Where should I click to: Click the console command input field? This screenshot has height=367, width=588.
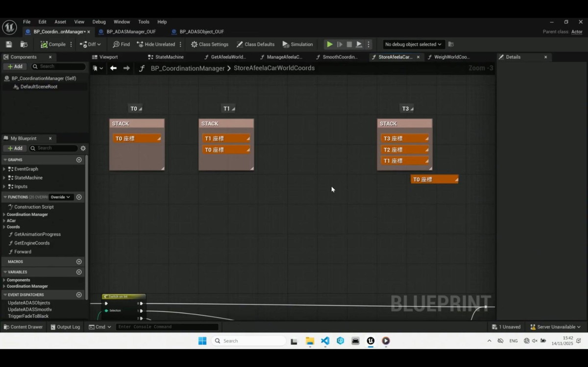[167, 327]
